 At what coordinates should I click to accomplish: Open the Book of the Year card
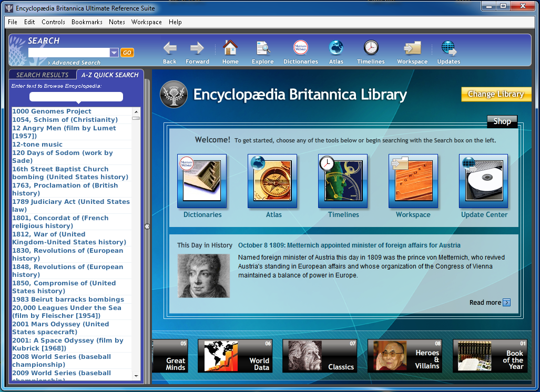tap(490, 356)
